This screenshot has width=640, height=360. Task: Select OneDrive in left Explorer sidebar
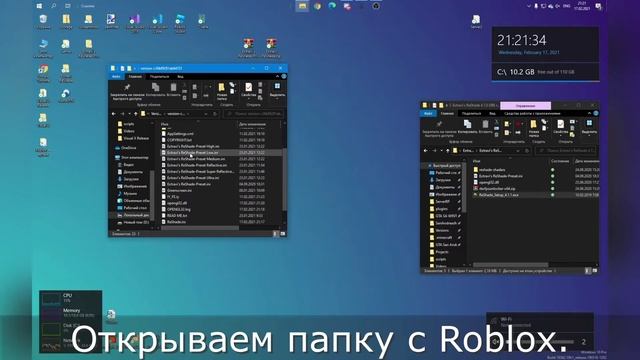(x=126, y=148)
